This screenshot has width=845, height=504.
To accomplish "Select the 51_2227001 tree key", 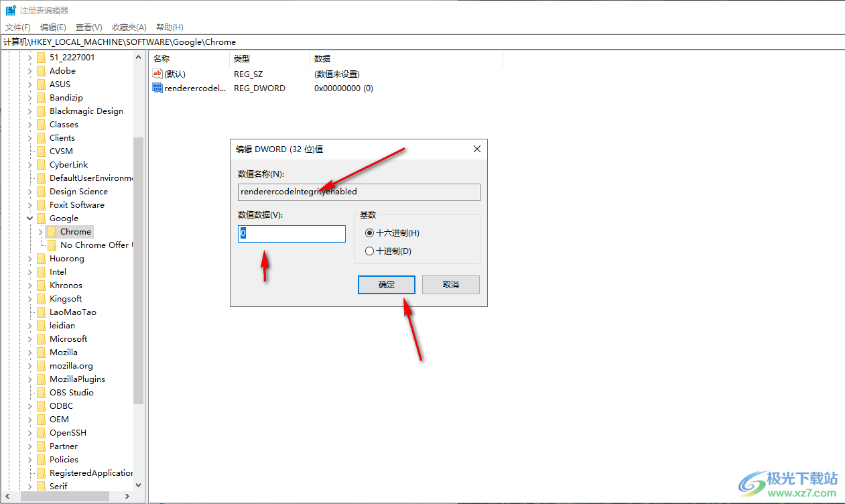I will tap(72, 57).
